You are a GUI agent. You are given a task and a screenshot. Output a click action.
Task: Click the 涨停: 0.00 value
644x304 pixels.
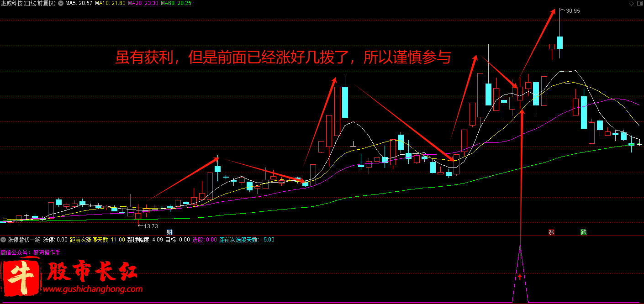click(x=55, y=240)
